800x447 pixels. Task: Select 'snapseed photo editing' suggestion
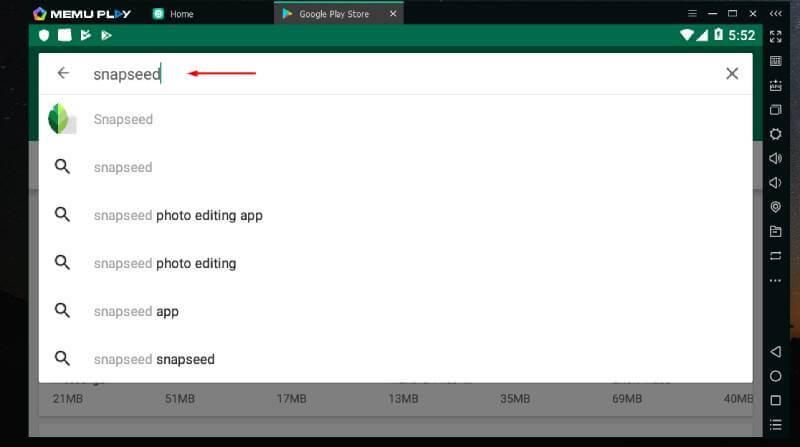(395, 263)
